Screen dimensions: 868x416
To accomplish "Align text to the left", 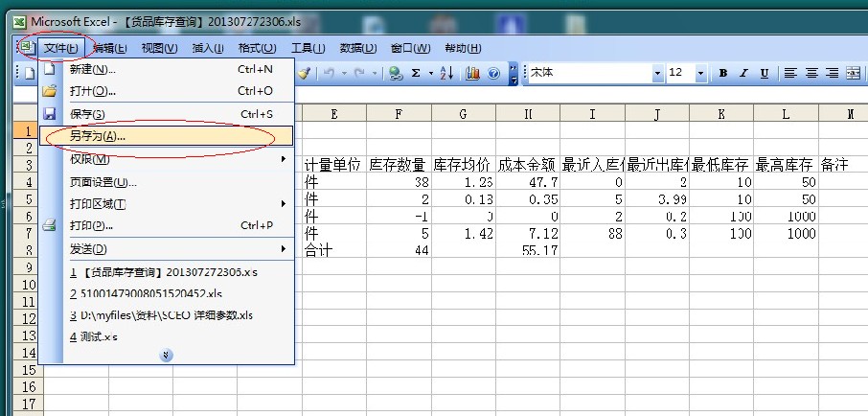I will click(x=791, y=73).
